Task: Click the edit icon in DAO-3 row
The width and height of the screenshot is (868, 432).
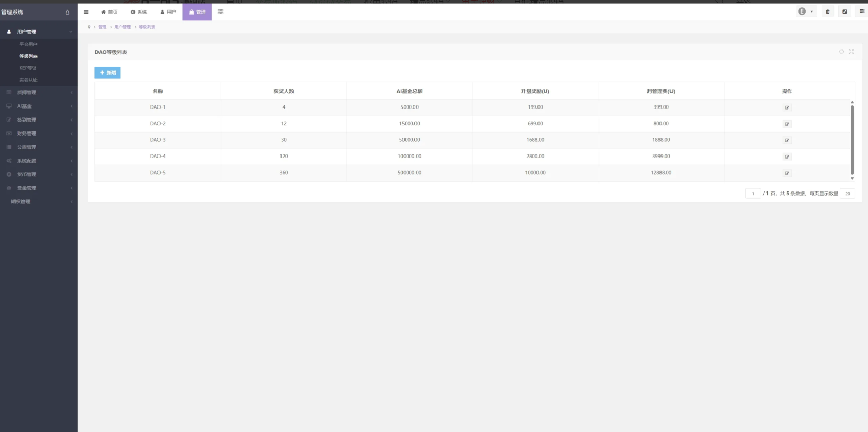Action: pyautogui.click(x=787, y=140)
